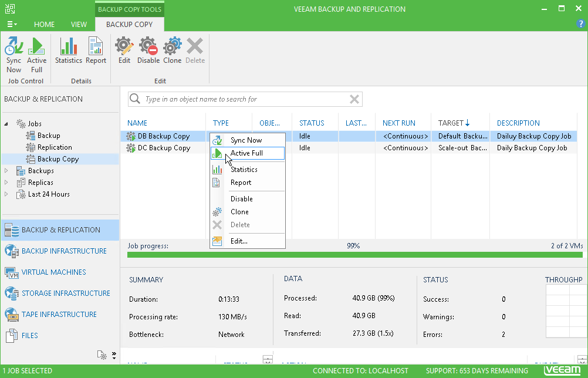Click Scale-out Bac... target cell
Image resolution: width=588 pixels, height=378 pixels.
point(463,148)
